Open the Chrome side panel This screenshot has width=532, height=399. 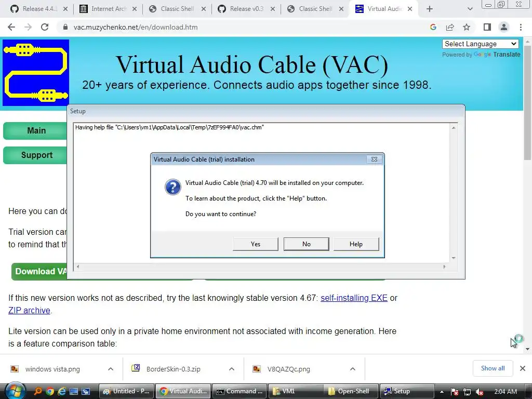click(x=487, y=27)
